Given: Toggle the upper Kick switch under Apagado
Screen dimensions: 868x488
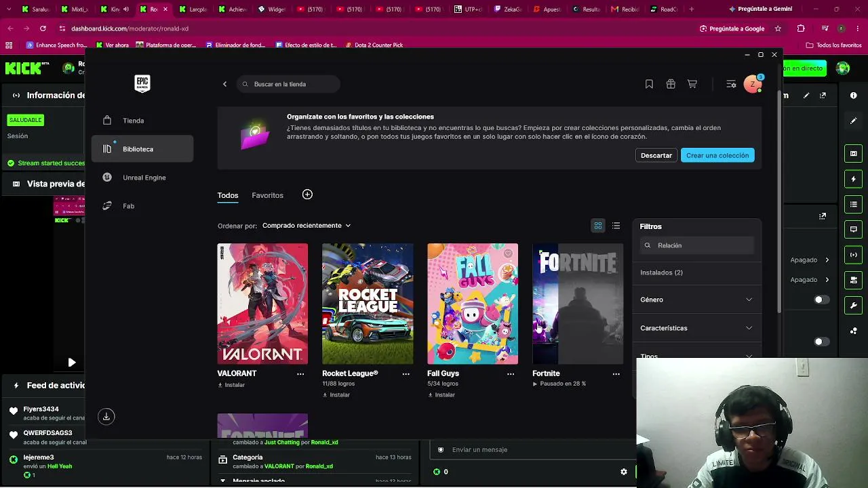Looking at the screenshot, I should (x=822, y=300).
